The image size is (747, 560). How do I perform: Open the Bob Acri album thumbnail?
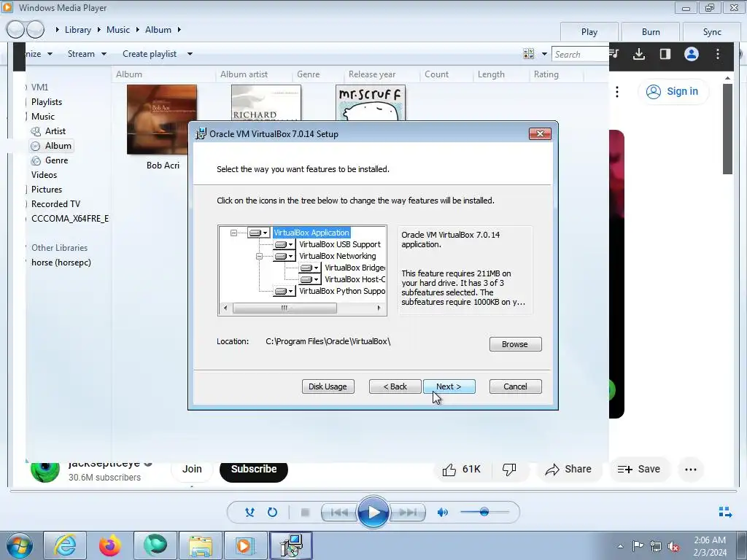tap(162, 120)
